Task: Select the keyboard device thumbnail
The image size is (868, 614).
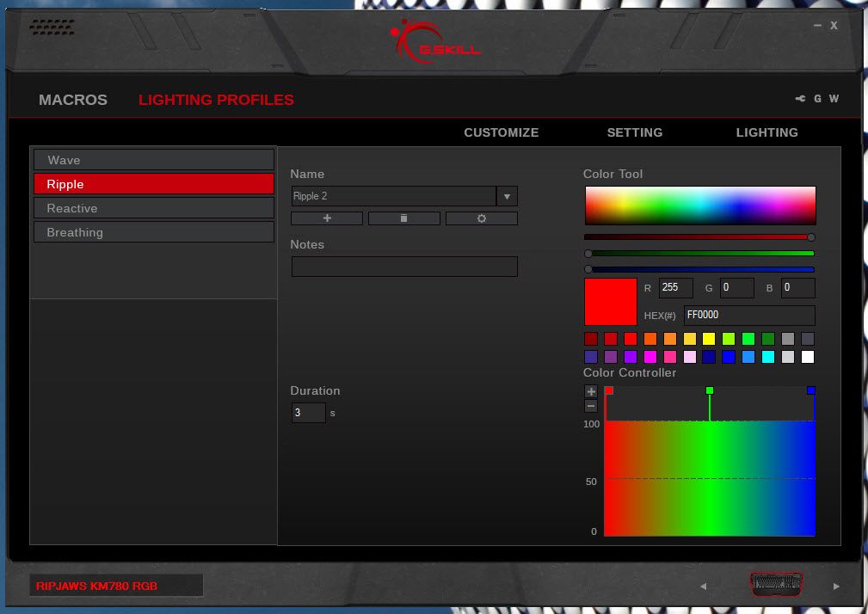Action: pos(776,584)
